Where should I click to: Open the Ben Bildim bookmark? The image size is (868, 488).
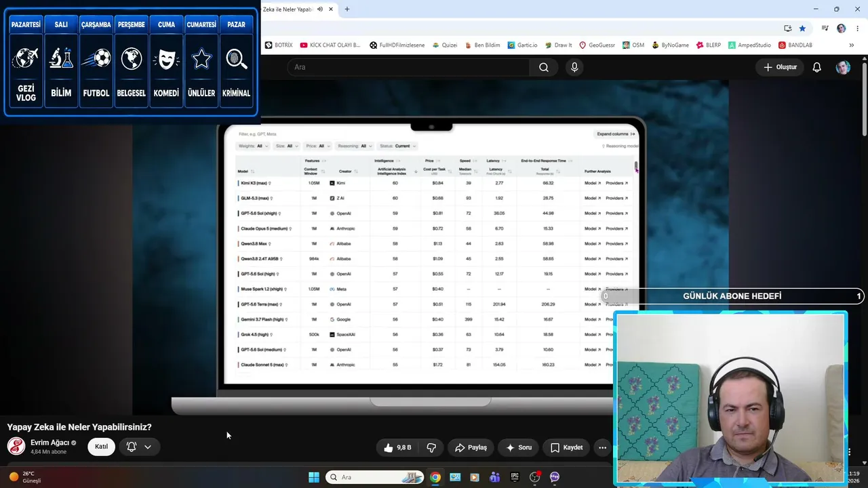(482, 45)
